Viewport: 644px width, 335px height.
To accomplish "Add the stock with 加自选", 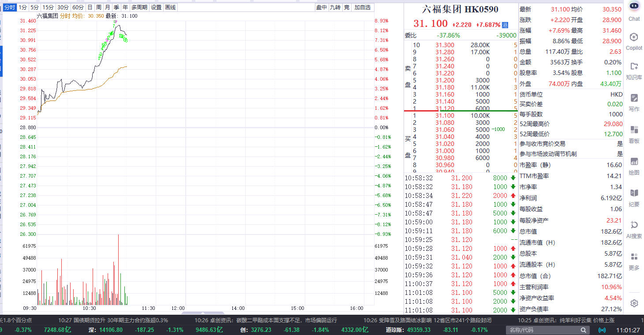I will coord(363,7).
